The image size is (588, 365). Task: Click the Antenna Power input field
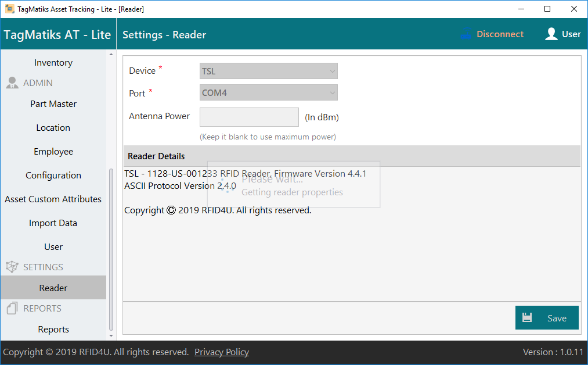point(249,117)
